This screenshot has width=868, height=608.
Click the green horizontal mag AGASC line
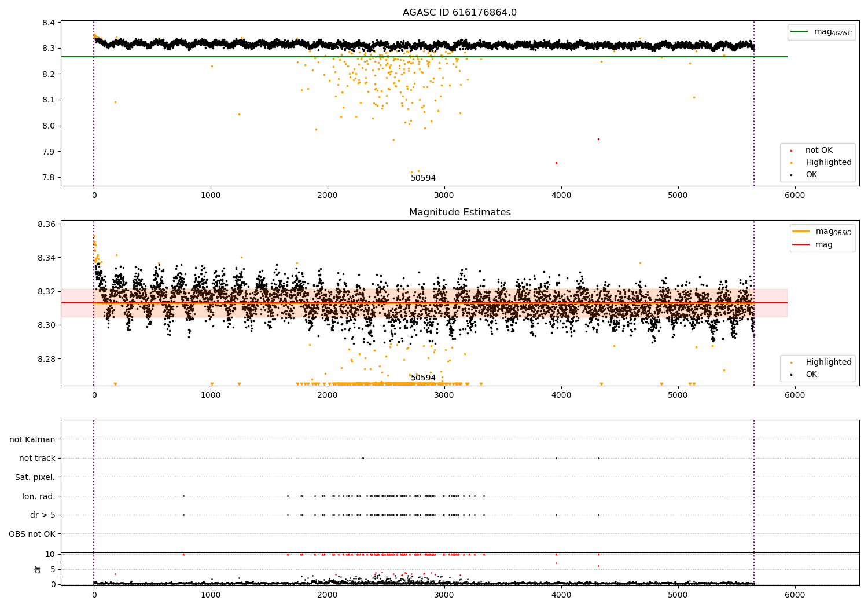pos(424,57)
